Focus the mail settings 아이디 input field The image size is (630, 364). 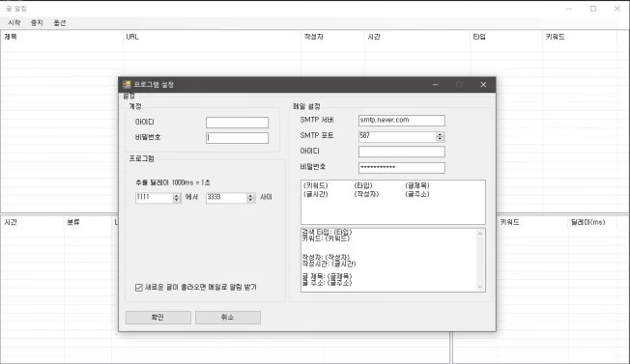pos(401,152)
